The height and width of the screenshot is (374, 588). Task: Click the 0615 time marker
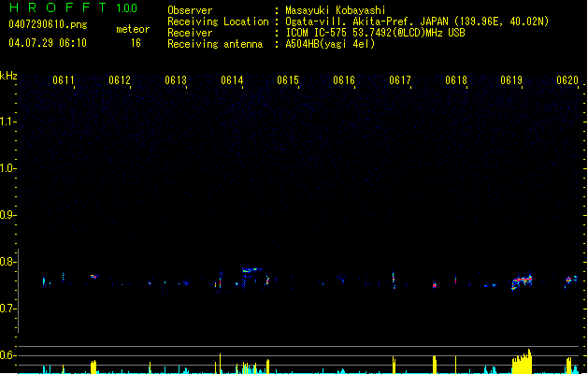click(x=288, y=80)
